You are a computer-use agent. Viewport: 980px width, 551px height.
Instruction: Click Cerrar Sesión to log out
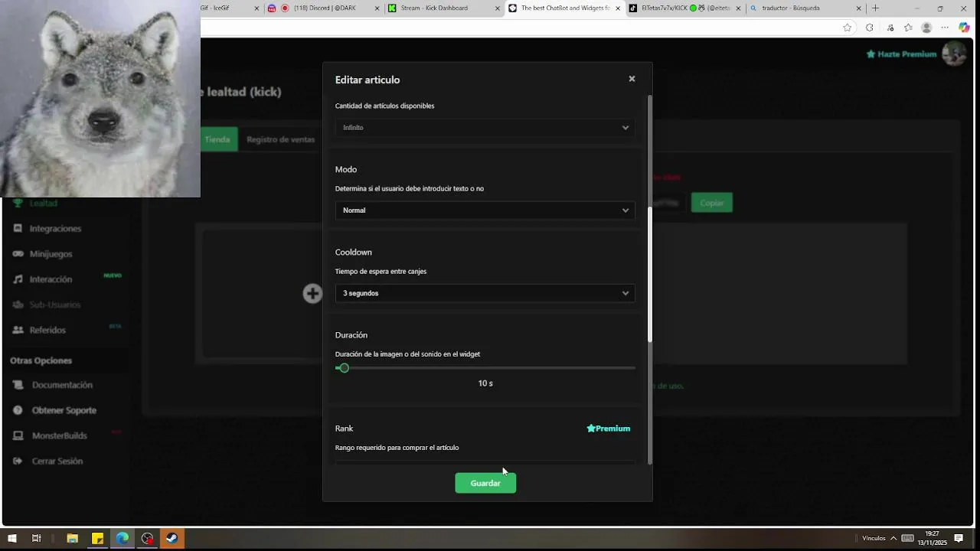[x=57, y=461]
